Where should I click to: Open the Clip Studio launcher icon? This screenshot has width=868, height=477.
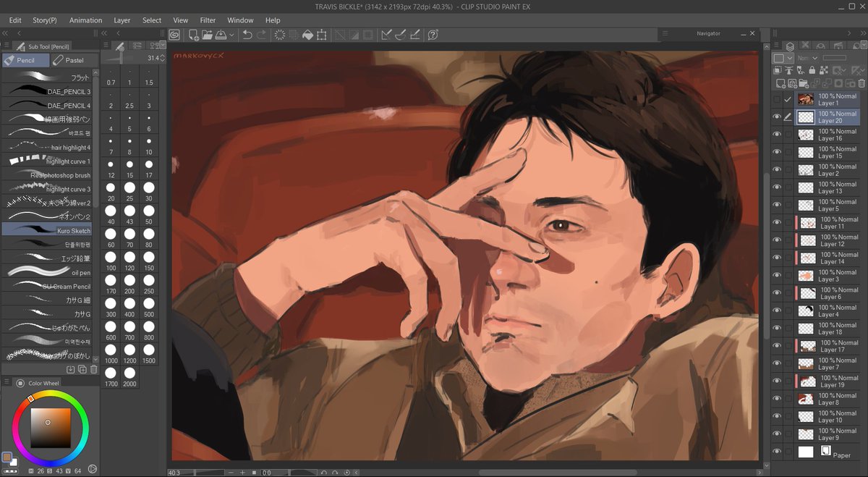(x=175, y=35)
